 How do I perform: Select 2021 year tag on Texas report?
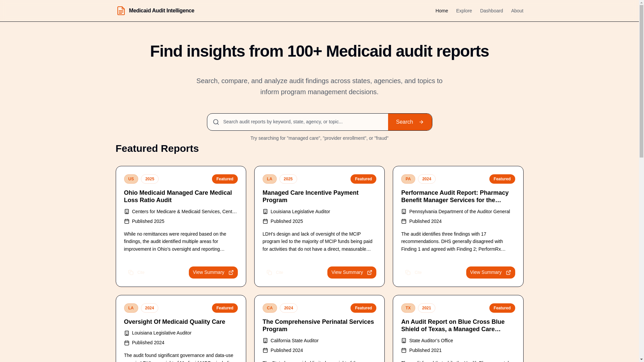pos(427,308)
